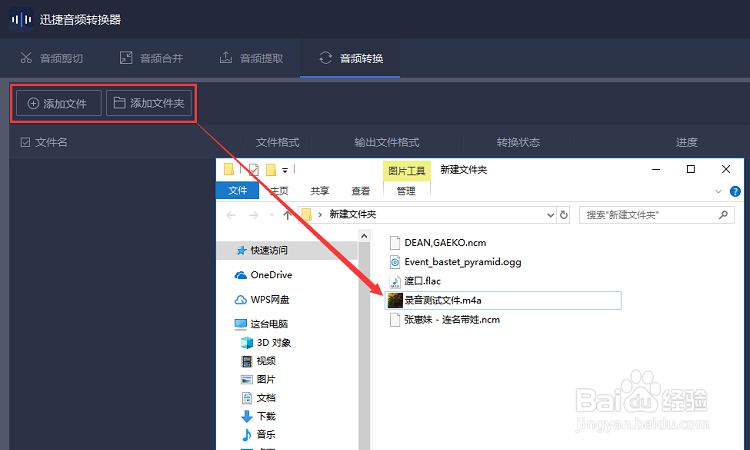Click the 文件格式 column header

point(277,142)
